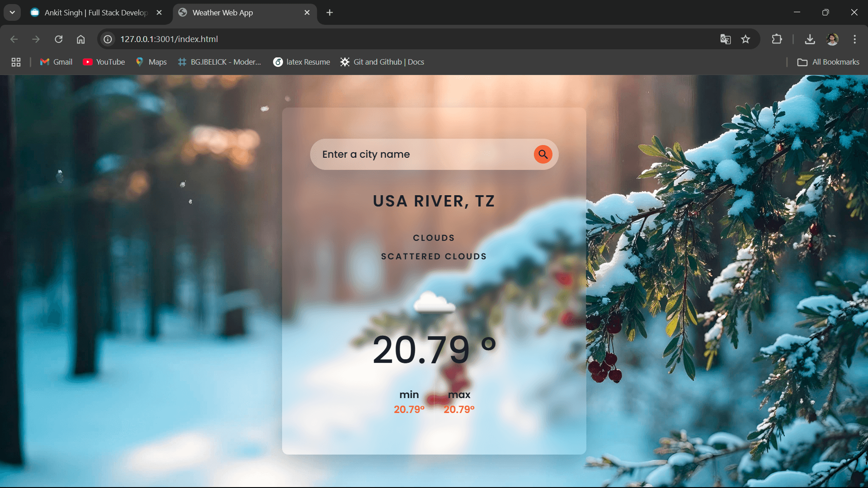
Task: Open the All Bookmarks folder
Action: point(828,62)
